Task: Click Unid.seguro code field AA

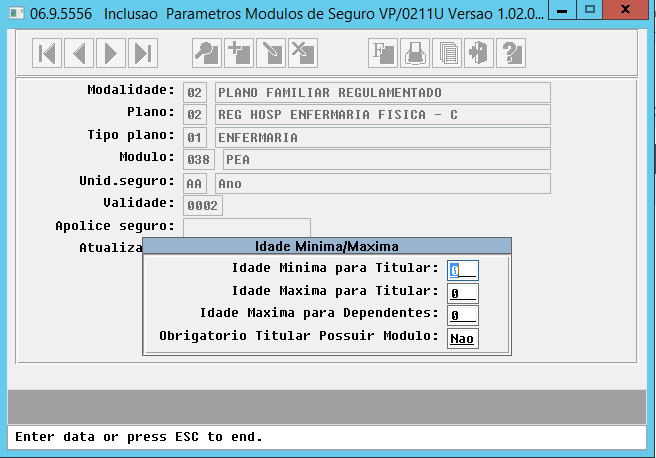Action: click(x=195, y=184)
